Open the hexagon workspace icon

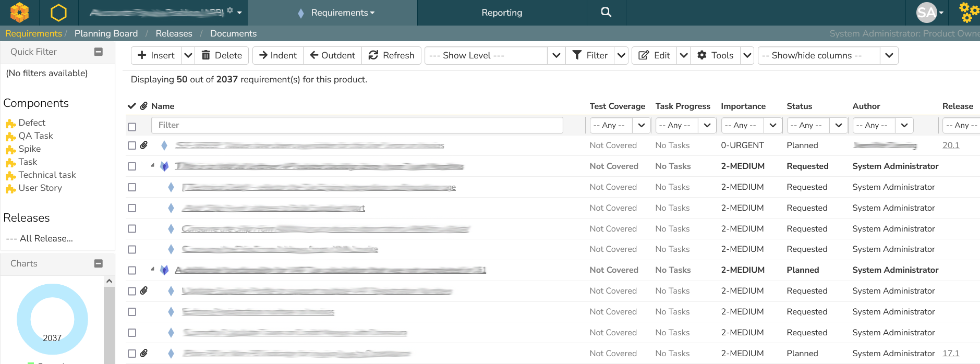pyautogui.click(x=58, y=13)
